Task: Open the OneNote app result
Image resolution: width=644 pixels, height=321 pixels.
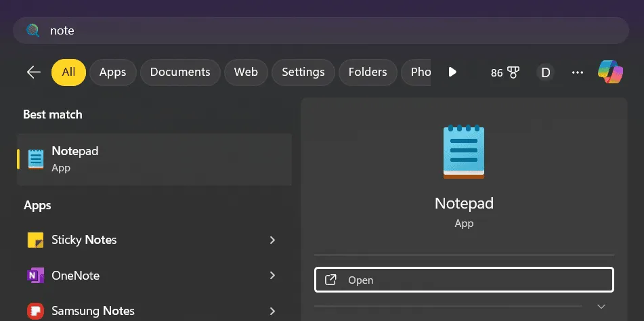Action: click(154, 276)
